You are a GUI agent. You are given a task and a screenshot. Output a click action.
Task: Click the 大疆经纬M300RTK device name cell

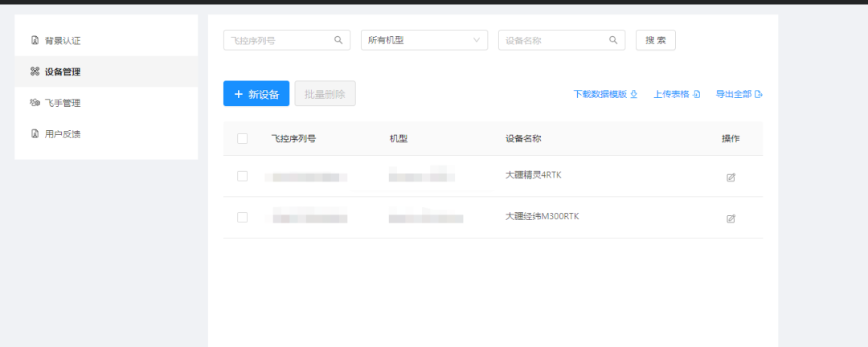(542, 216)
